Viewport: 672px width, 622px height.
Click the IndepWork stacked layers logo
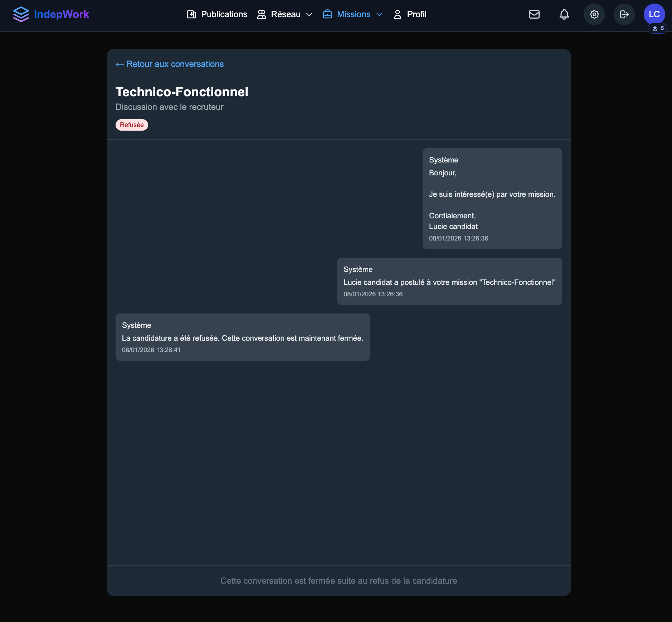tap(21, 14)
